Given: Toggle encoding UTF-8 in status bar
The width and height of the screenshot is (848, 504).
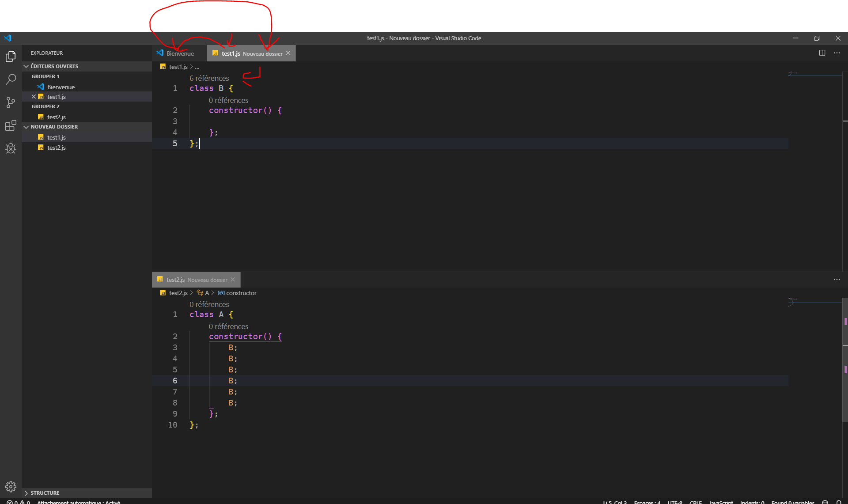Looking at the screenshot, I should click(674, 502).
